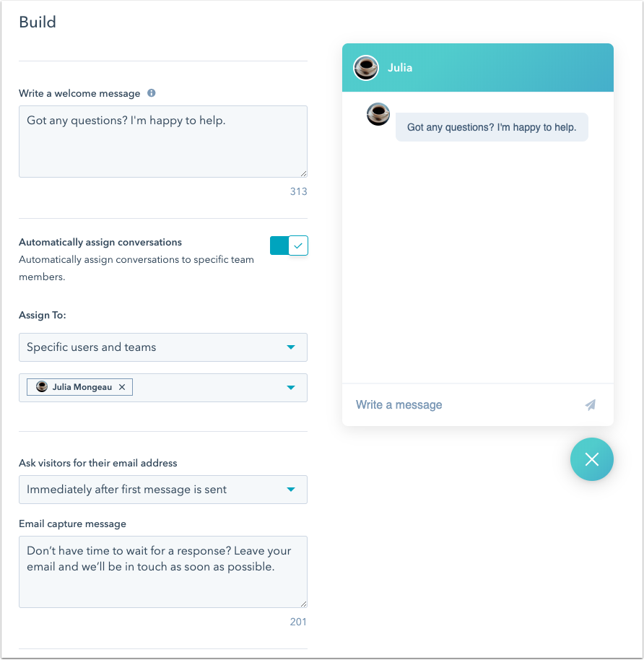
Task: Click the Julia name in chat header
Action: click(x=400, y=68)
